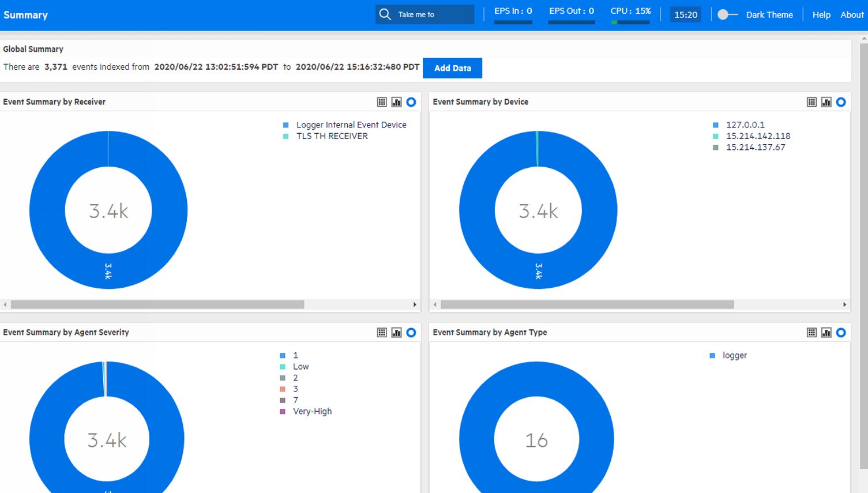Switch Agent Type panel to table view

811,333
